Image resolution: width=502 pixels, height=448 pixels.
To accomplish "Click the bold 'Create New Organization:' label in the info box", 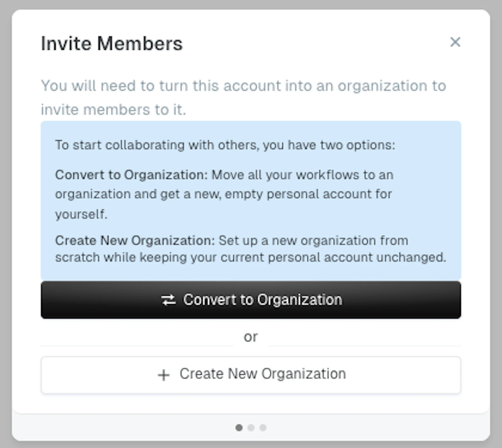I will pos(135,240).
